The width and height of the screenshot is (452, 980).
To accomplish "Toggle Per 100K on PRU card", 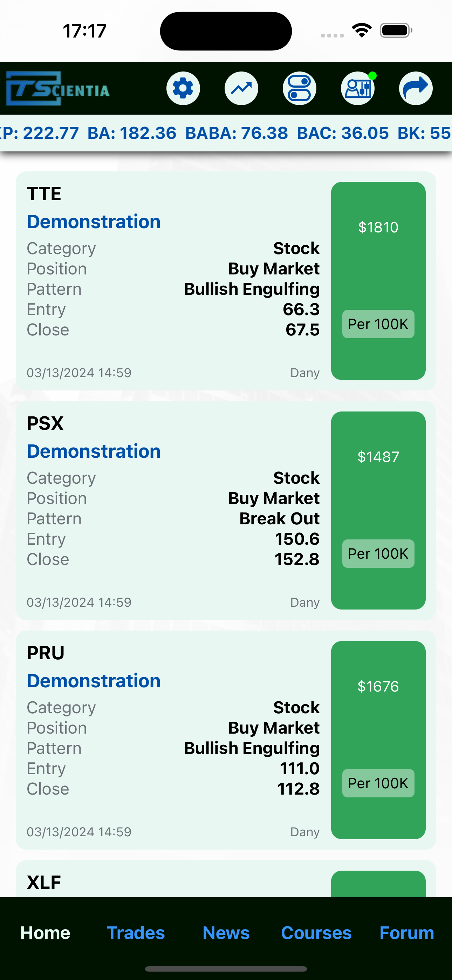I will click(x=378, y=783).
